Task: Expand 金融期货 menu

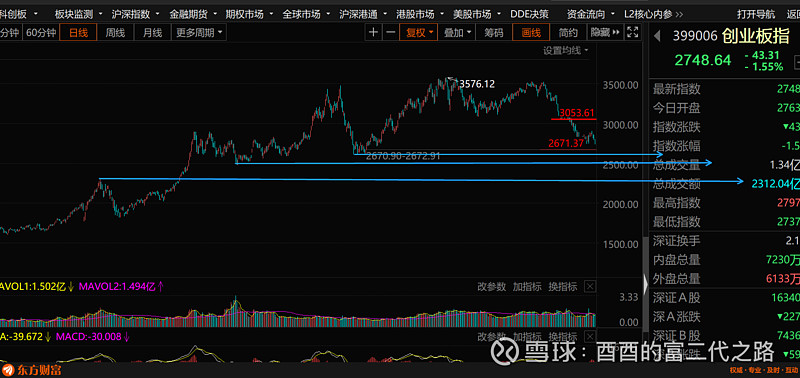Action: coord(192,14)
